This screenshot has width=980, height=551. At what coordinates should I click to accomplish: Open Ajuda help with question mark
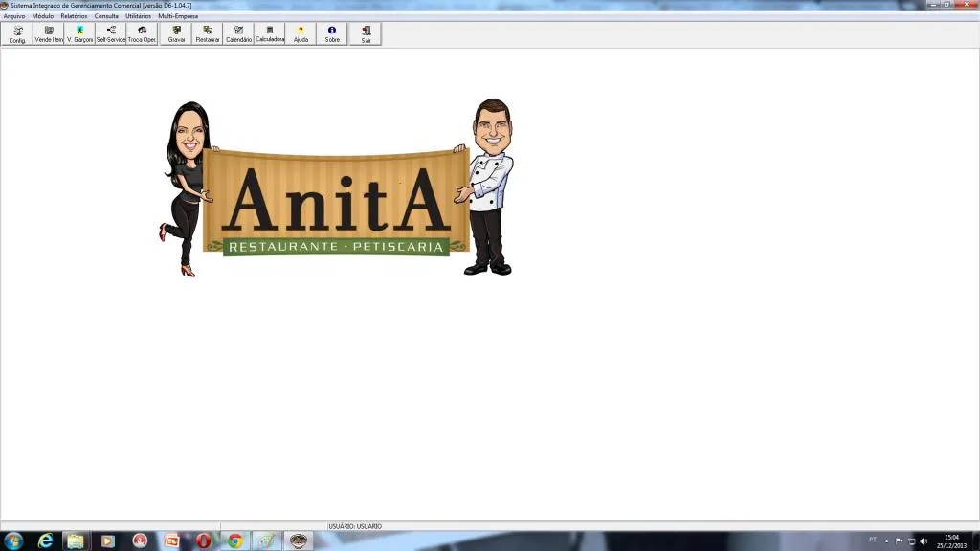click(x=301, y=34)
